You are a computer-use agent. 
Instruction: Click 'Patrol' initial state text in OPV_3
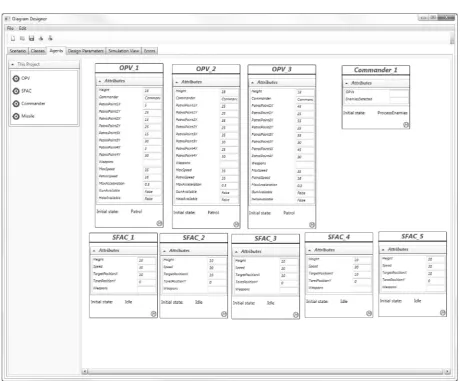pos(289,213)
